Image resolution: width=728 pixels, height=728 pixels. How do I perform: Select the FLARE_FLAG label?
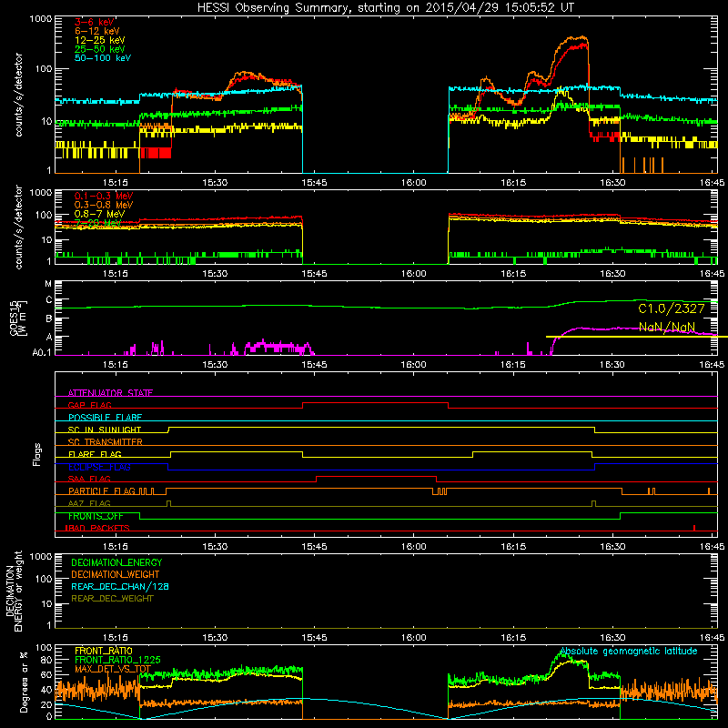(95, 454)
